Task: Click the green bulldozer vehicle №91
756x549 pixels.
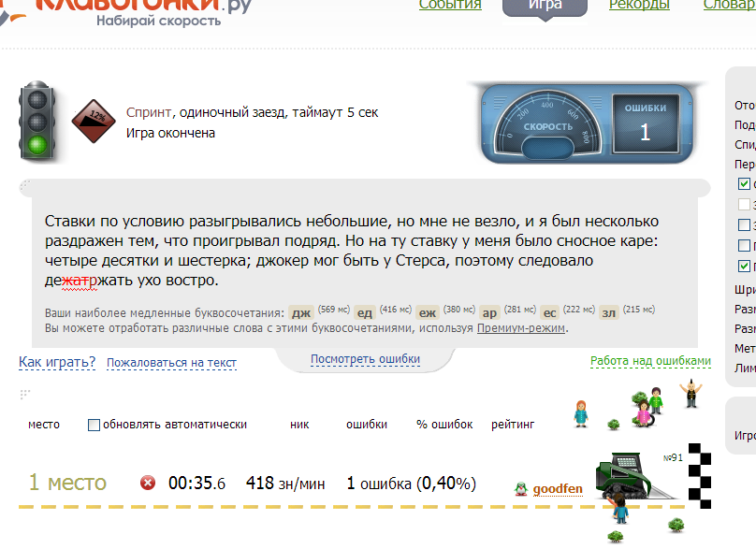Action: pyautogui.click(x=635, y=477)
